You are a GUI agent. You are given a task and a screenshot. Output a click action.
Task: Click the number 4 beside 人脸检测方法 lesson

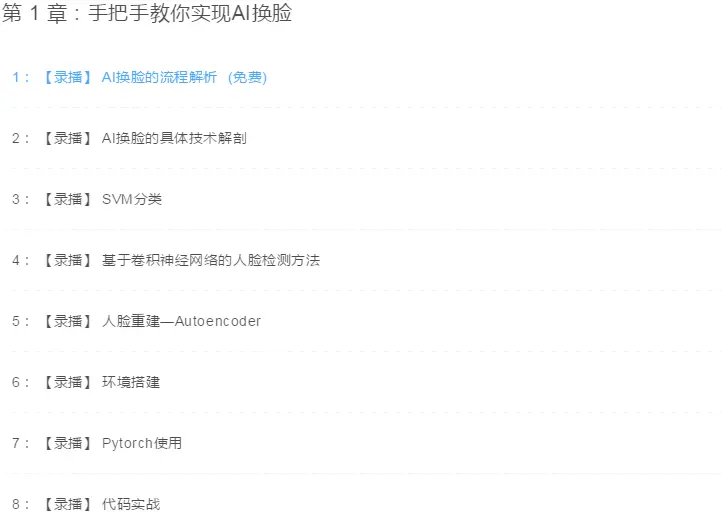pyautogui.click(x=16, y=261)
